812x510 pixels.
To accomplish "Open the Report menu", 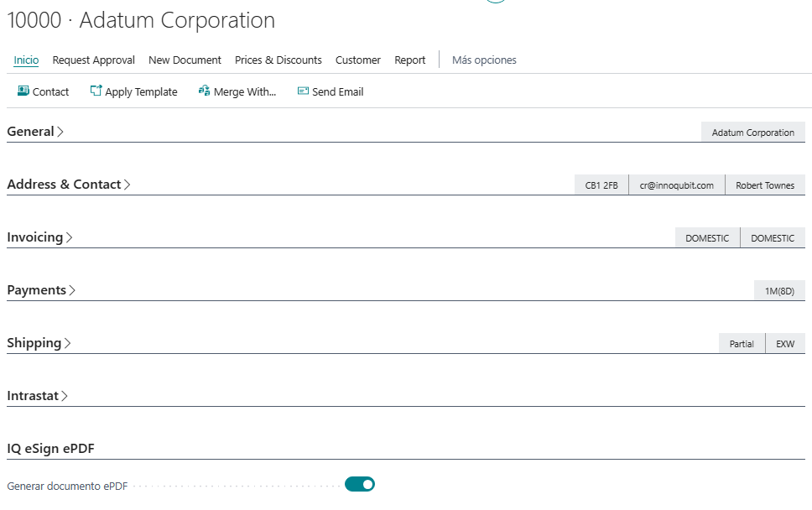I will click(x=409, y=60).
